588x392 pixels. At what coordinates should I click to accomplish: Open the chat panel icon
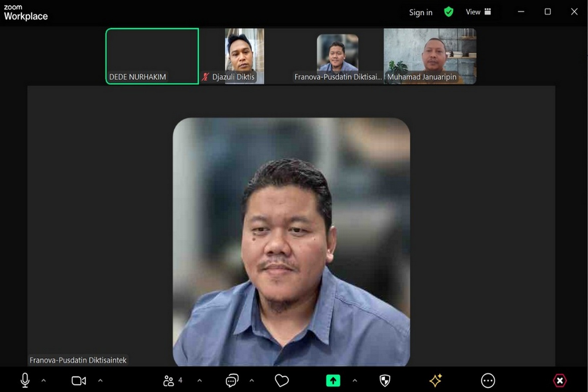tap(232, 381)
